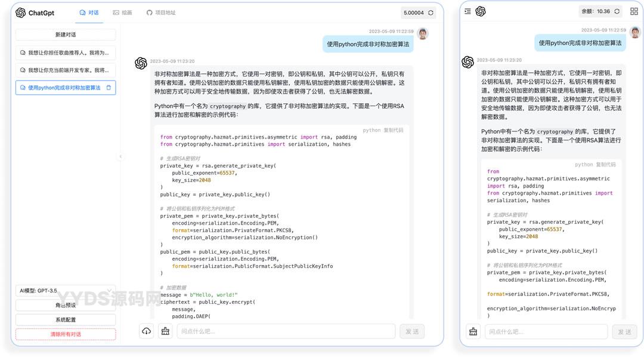Viewport: 644px width, 357px height.
Task: Click the broom icon in mobile view footer
Action: 473,332
